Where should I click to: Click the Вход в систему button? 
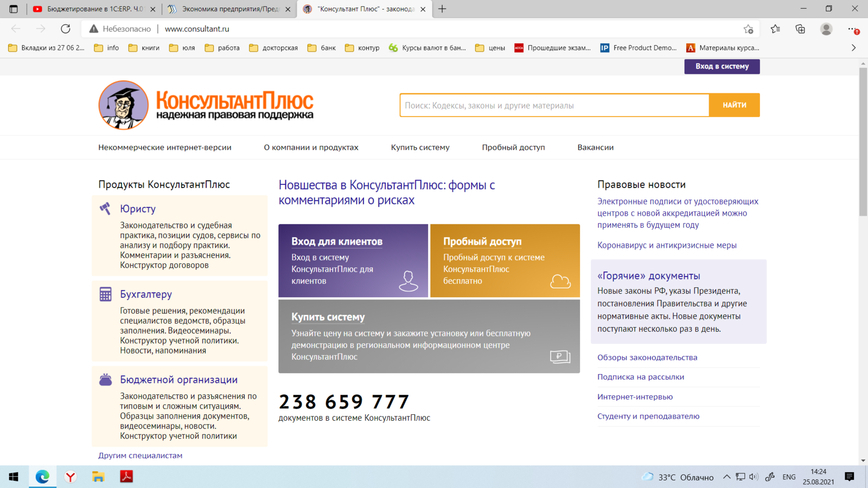coord(722,66)
